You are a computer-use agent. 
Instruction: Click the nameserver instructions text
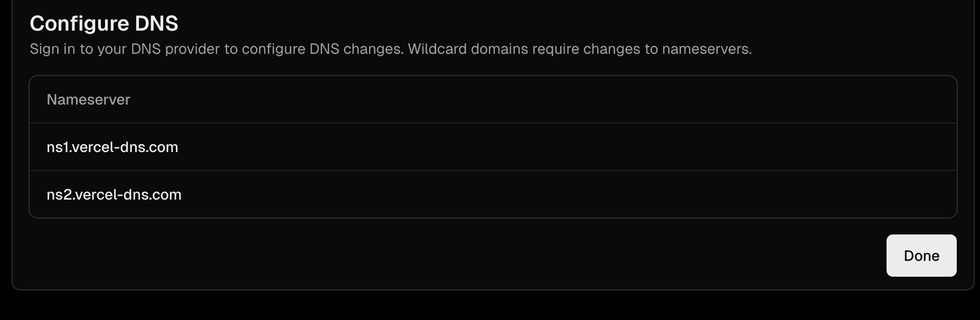pos(392,49)
